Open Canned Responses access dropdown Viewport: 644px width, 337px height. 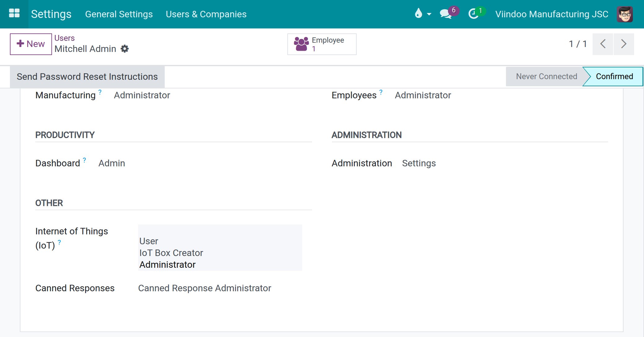[x=205, y=288]
